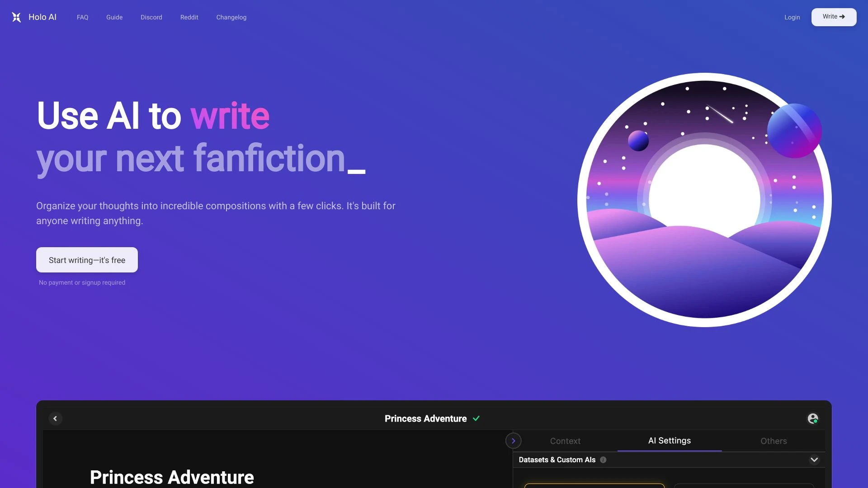Click the right arrow toggle panel icon
Screen dimensions: 868x488
tap(513, 441)
